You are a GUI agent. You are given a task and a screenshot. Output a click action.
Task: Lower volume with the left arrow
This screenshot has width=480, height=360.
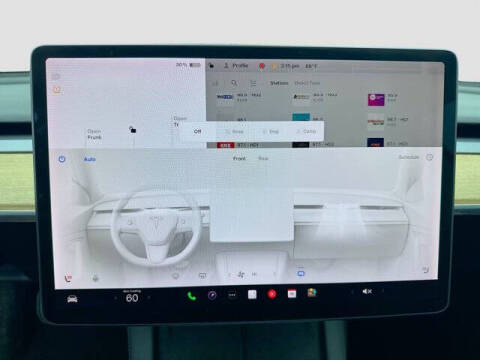click(x=352, y=292)
